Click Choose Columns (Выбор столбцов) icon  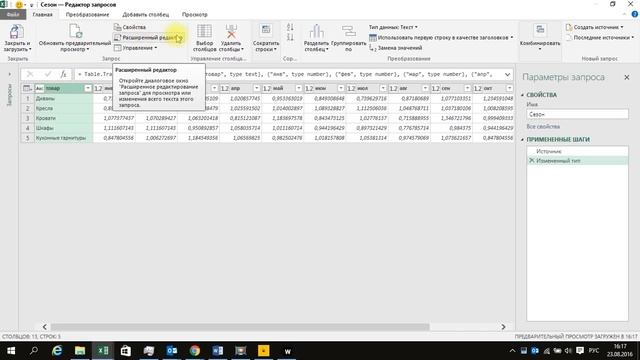click(x=204, y=32)
